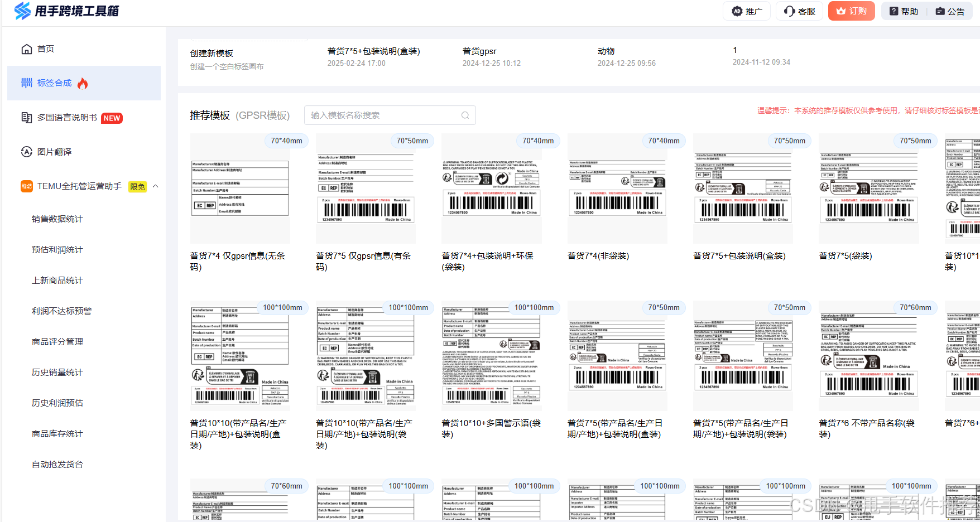
Task: Select the 普货7*5(袋装) template thumbnail
Action: click(x=869, y=188)
